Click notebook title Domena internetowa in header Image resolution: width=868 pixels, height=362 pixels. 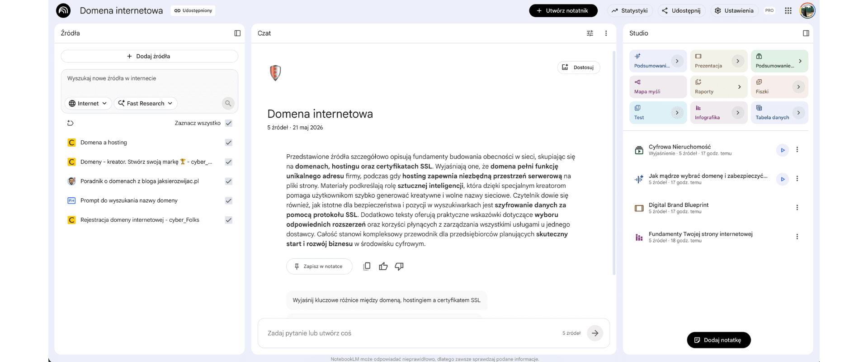click(121, 10)
